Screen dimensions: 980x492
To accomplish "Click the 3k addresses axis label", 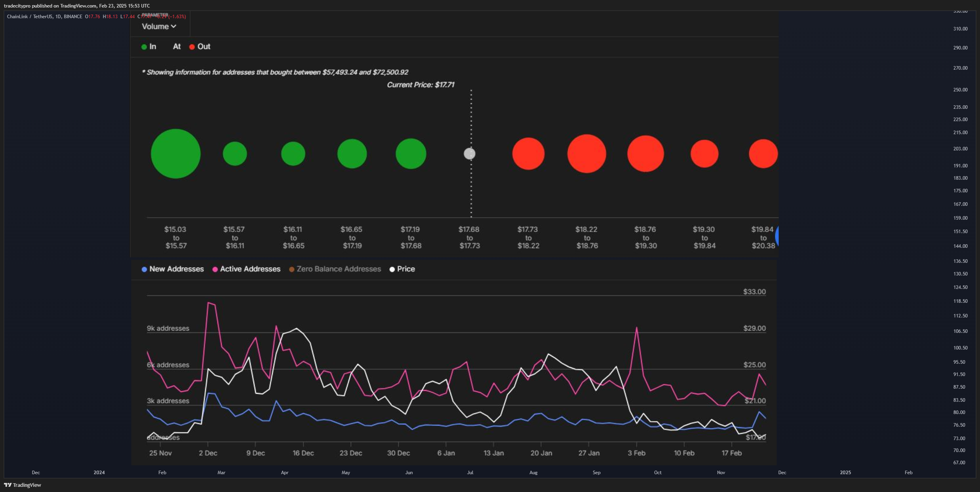I will coord(168,401).
